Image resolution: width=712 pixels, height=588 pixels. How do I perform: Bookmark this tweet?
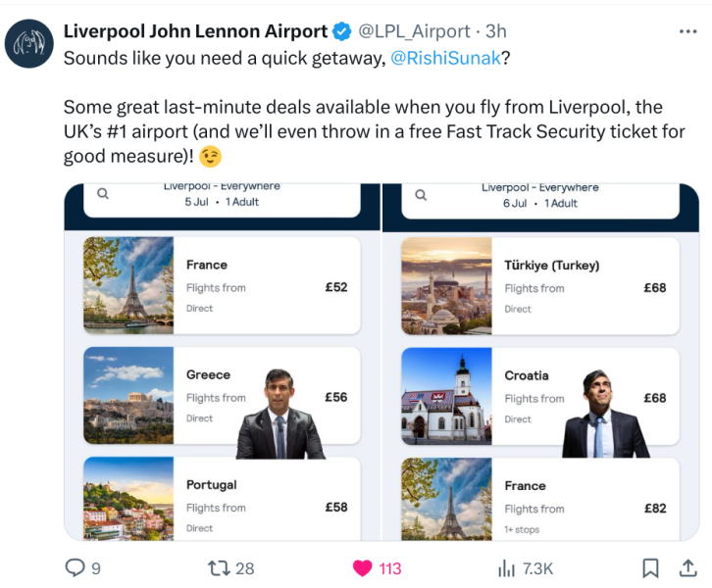649,567
